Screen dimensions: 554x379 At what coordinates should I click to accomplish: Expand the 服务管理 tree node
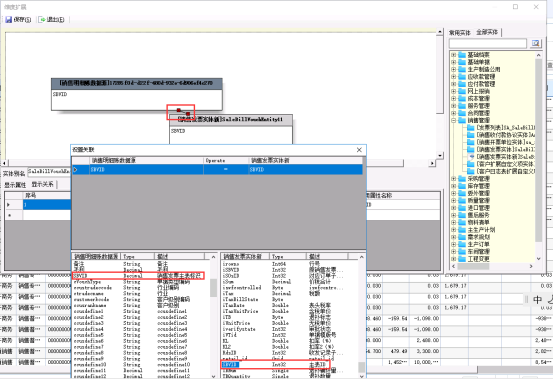[x=454, y=106]
